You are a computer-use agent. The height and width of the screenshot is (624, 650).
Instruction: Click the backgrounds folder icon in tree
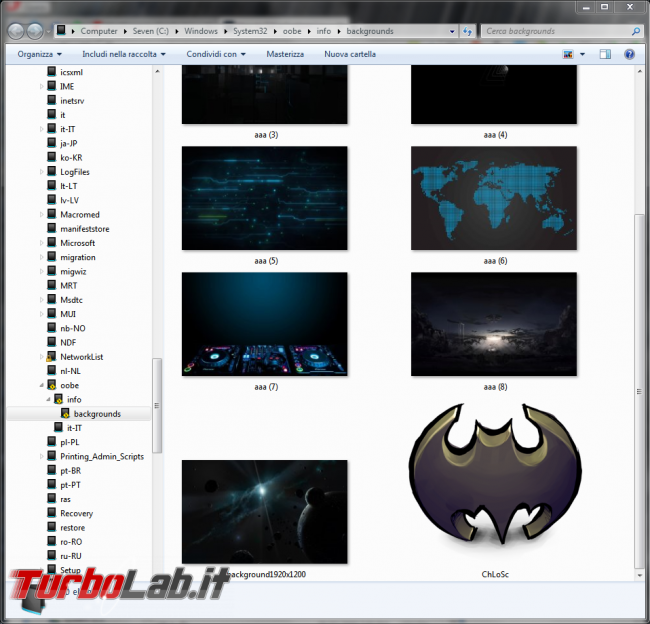click(65, 413)
